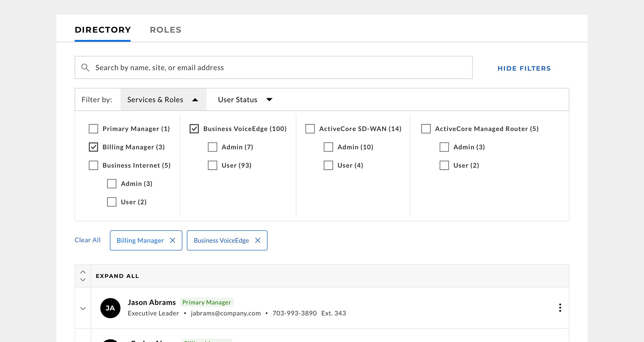
Task: Click jabrams@company.com email address
Action: pyautogui.click(x=226, y=313)
